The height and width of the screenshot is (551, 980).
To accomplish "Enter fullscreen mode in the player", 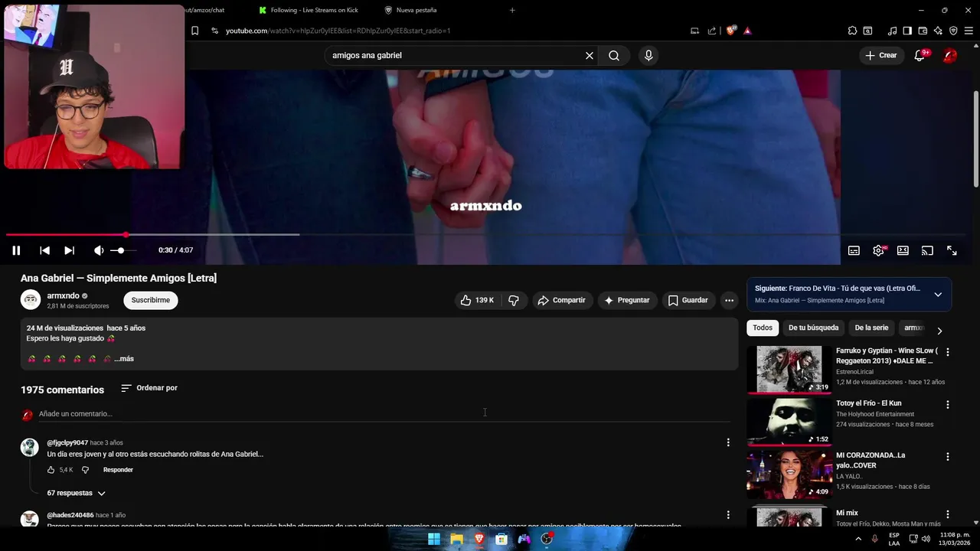I will coord(952,250).
